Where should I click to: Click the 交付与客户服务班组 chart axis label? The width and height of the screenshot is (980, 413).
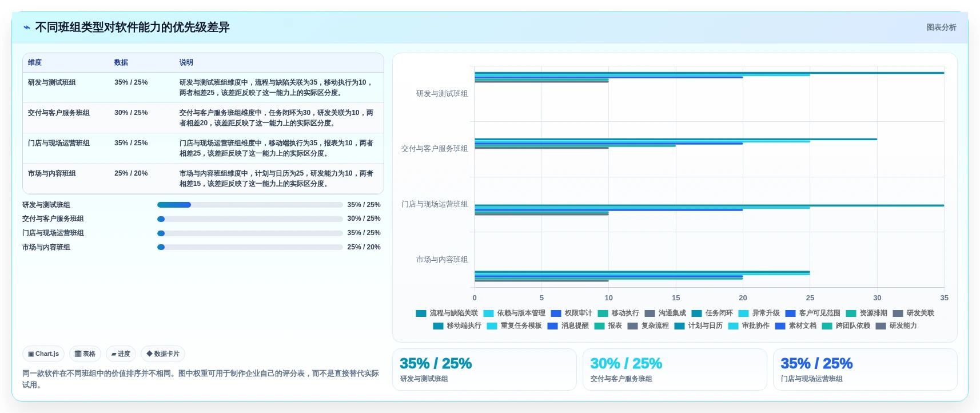tap(435, 149)
